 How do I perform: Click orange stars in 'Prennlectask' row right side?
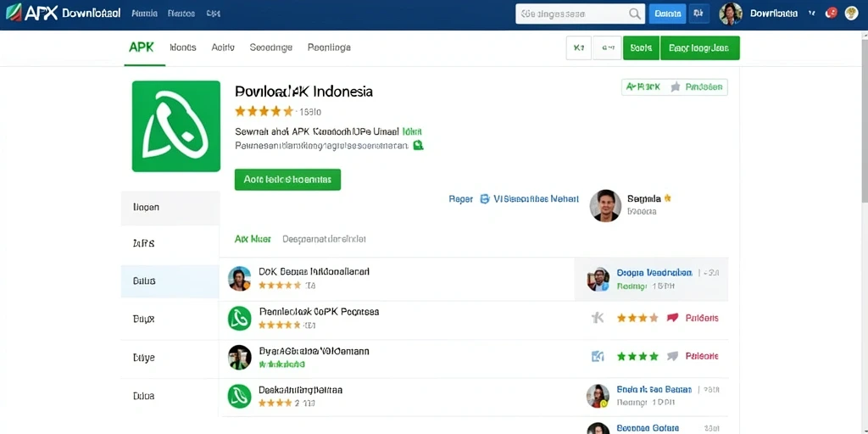click(x=637, y=318)
